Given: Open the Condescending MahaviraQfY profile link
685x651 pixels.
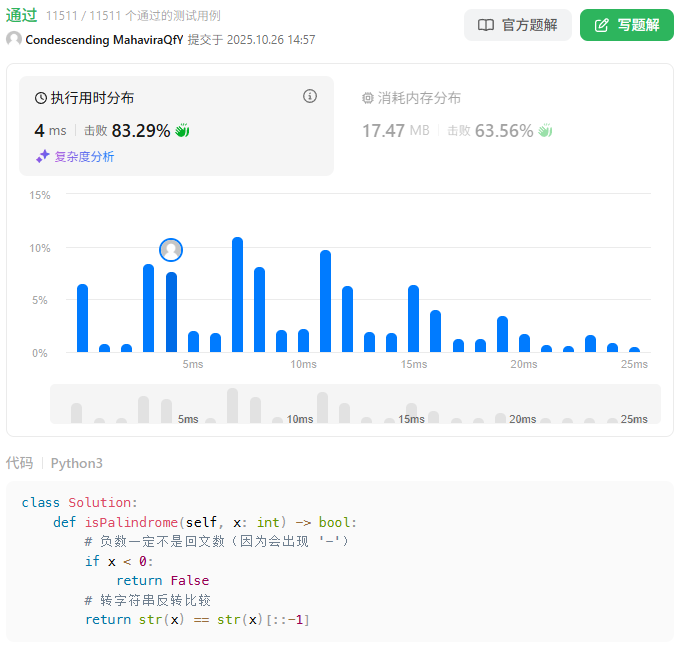Looking at the screenshot, I should click(x=104, y=40).
